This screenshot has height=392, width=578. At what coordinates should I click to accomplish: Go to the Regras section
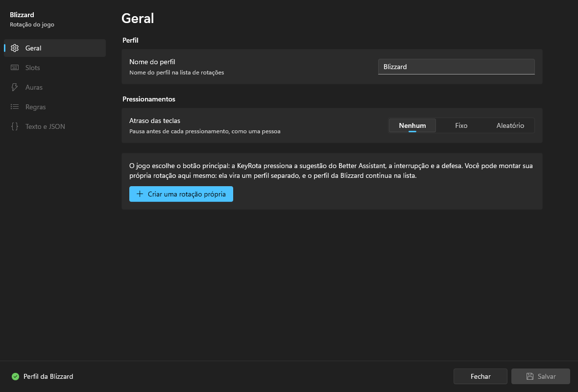[55, 106]
